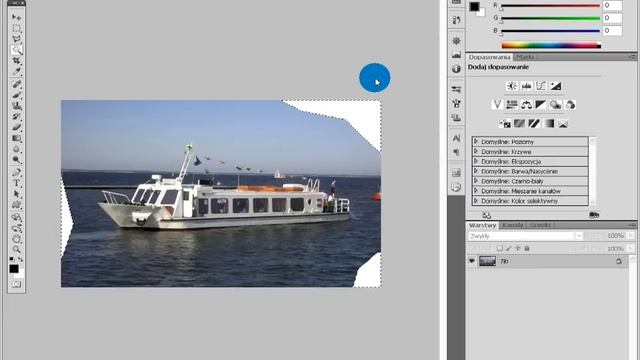Select the Path Selection tool
The width and height of the screenshot is (640, 360).
[16, 194]
